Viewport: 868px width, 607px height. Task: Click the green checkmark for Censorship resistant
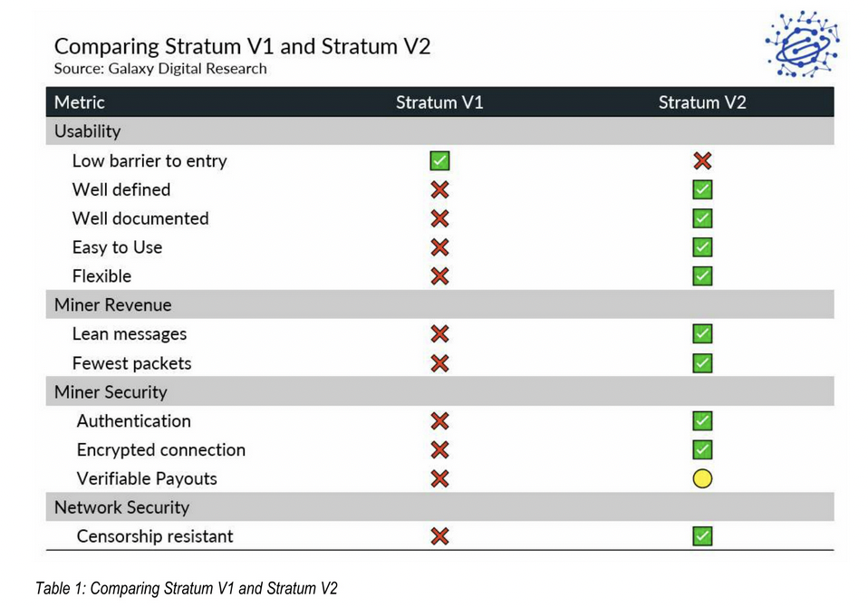pyautogui.click(x=702, y=536)
